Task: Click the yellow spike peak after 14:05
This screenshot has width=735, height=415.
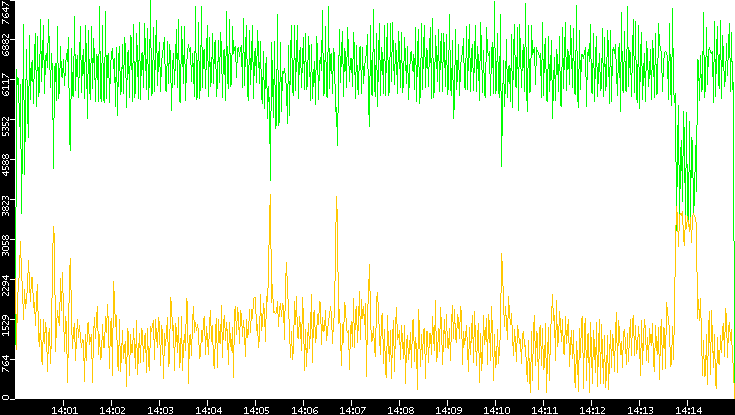Action: [x=270, y=196]
